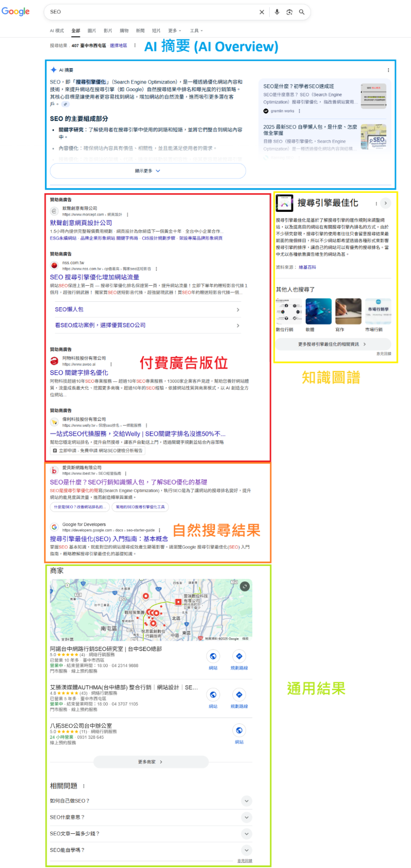Click the 更多商家 button

(150, 762)
